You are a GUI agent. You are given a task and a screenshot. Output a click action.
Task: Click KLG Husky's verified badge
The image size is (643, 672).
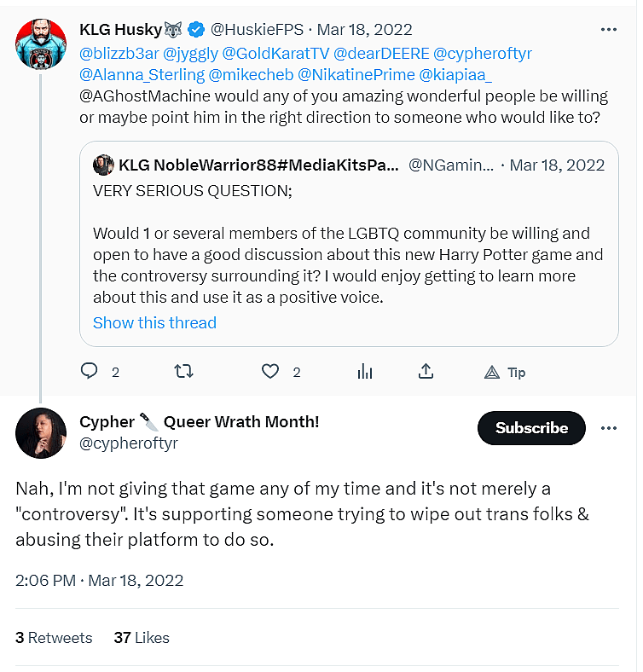pyautogui.click(x=195, y=30)
